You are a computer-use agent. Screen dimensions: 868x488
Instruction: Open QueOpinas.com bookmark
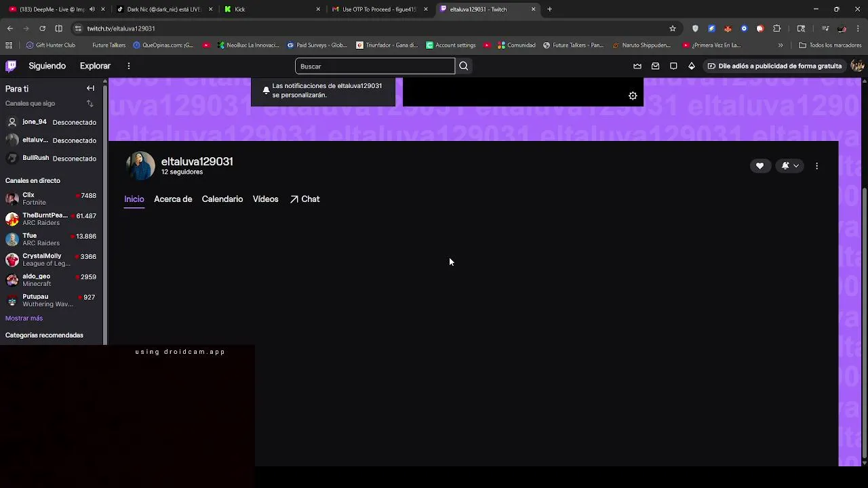163,45
